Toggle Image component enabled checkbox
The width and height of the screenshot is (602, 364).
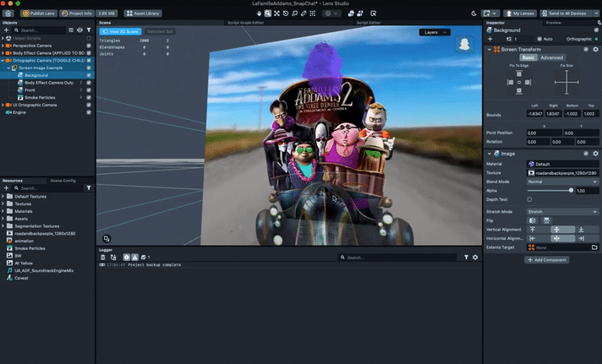(x=586, y=154)
